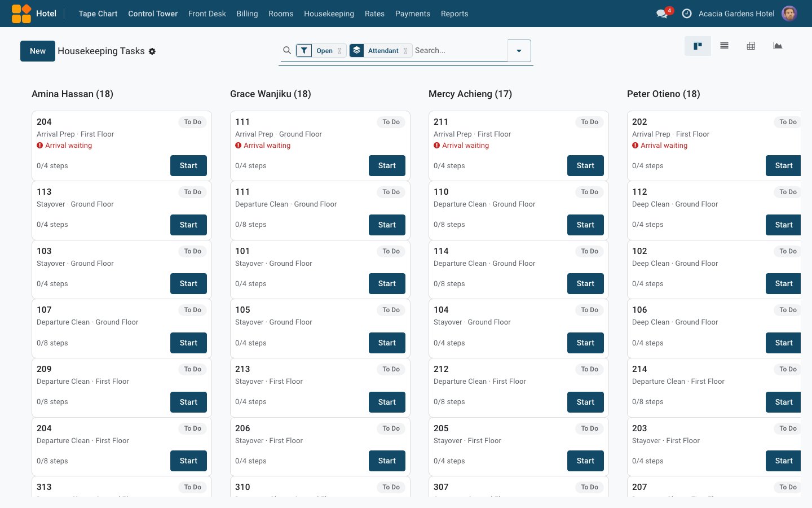Open the Housekeeping Tasks settings gear

152,51
